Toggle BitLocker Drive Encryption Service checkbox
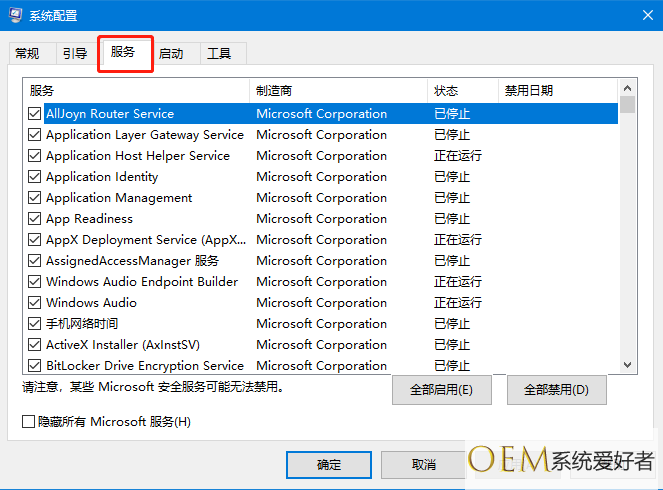Image resolution: width=663 pixels, height=490 pixels. 35,366
